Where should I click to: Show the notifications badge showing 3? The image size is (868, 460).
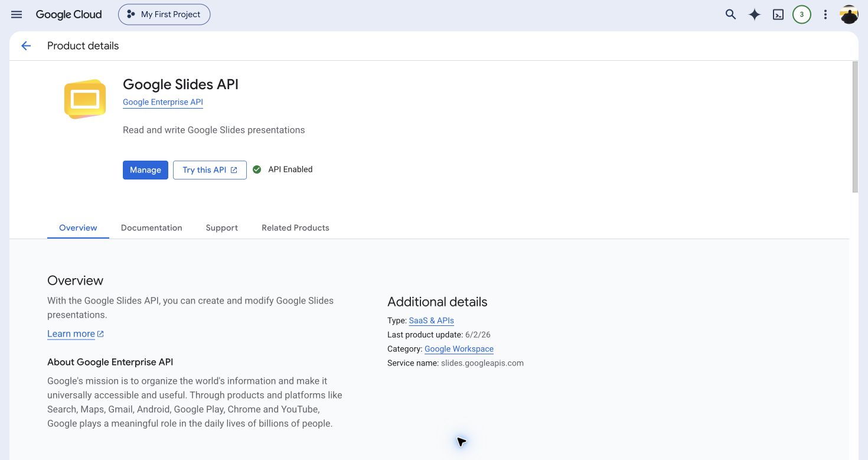click(x=801, y=15)
